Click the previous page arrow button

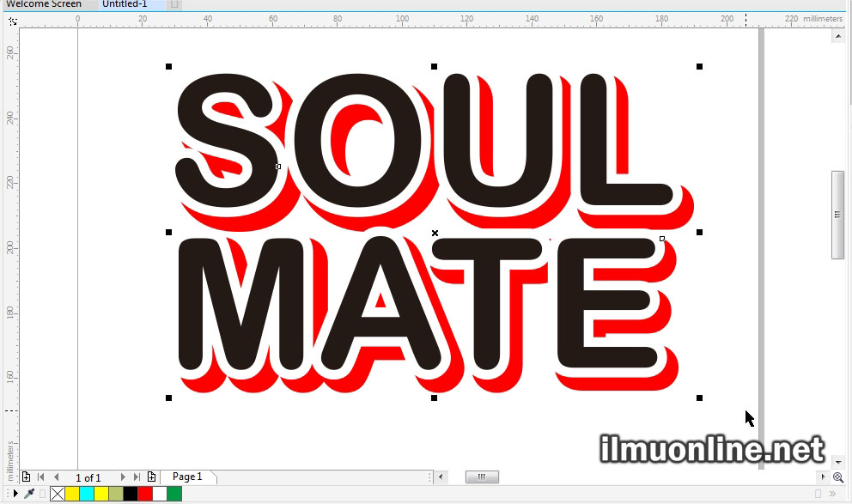click(x=57, y=477)
